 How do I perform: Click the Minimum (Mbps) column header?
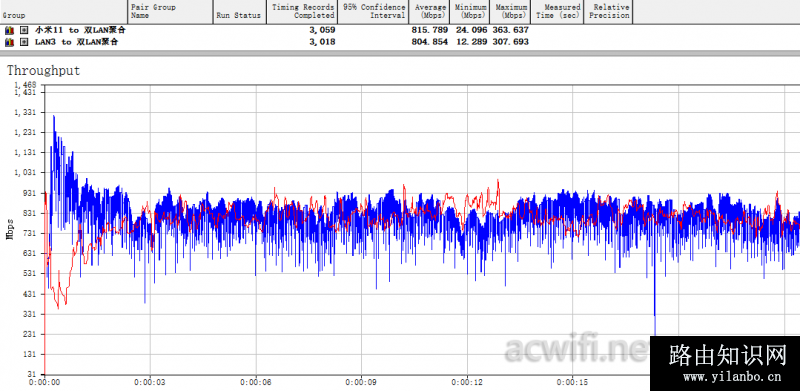(470, 12)
